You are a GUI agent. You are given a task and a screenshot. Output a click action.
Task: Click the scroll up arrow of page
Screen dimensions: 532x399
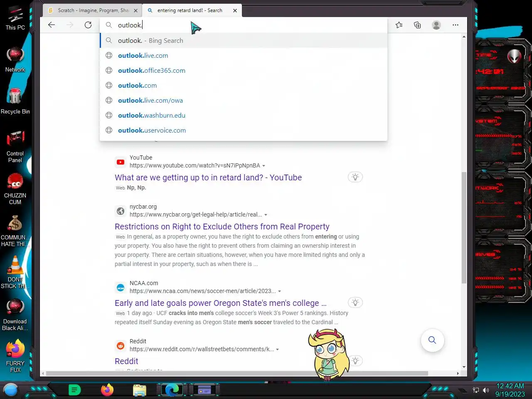(464, 37)
